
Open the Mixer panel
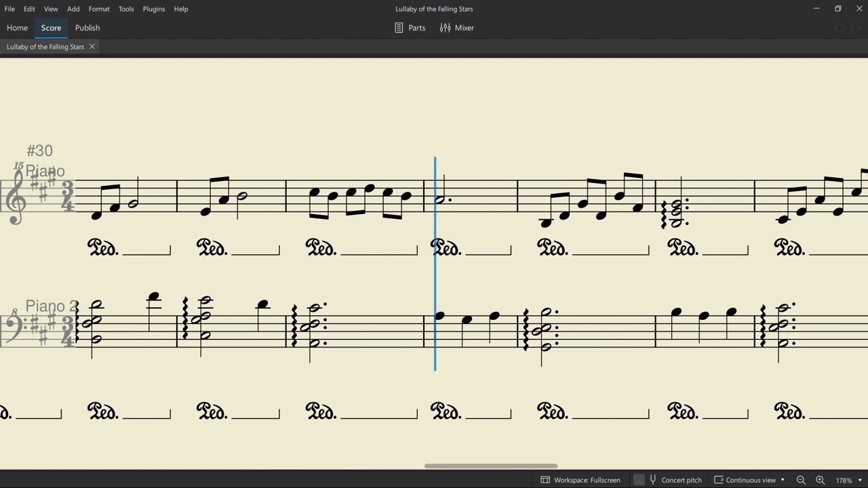(457, 28)
